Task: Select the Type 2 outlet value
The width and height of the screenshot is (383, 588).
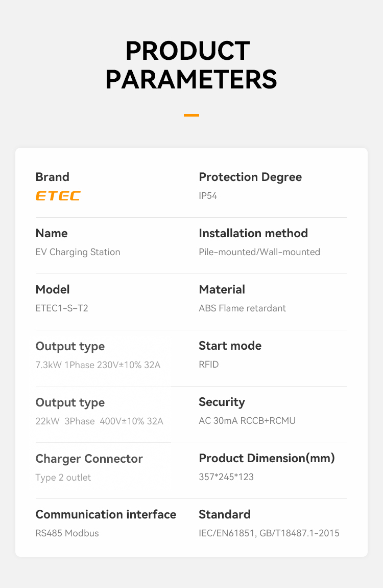Action: (63, 478)
